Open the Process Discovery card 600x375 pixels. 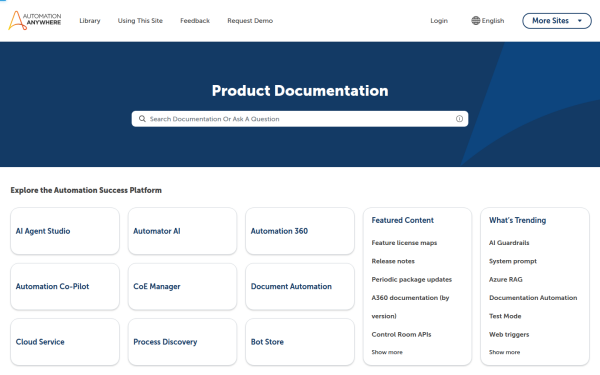point(183,342)
